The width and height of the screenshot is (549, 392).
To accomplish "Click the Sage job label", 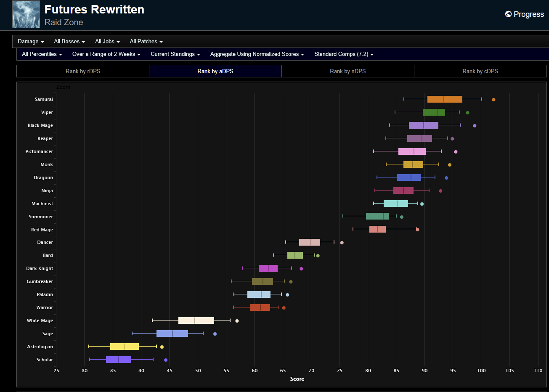I will (x=48, y=334).
